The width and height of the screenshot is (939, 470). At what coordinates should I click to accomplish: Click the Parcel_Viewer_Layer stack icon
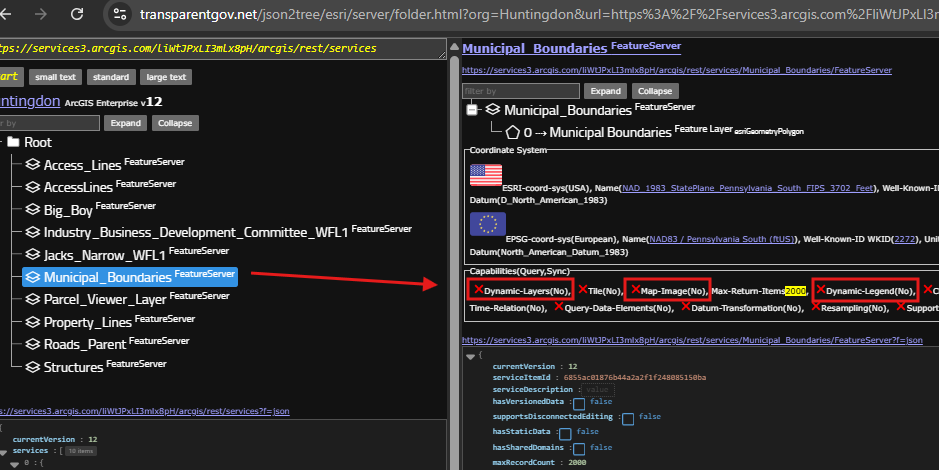pyautogui.click(x=33, y=299)
